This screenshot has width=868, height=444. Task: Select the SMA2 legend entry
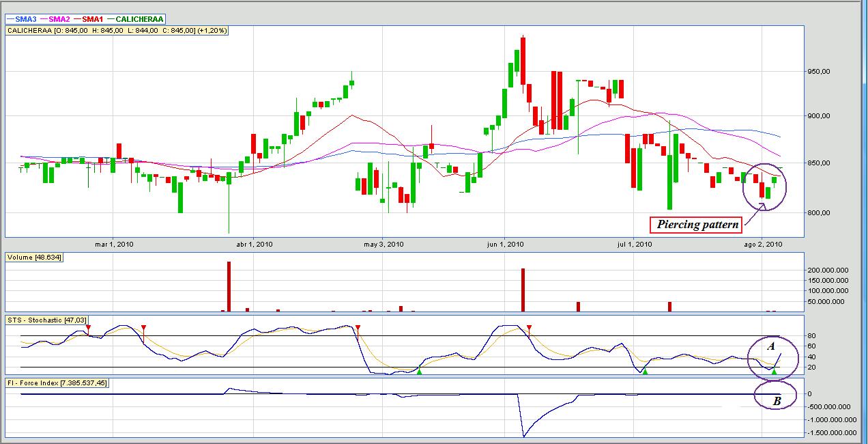click(54, 19)
